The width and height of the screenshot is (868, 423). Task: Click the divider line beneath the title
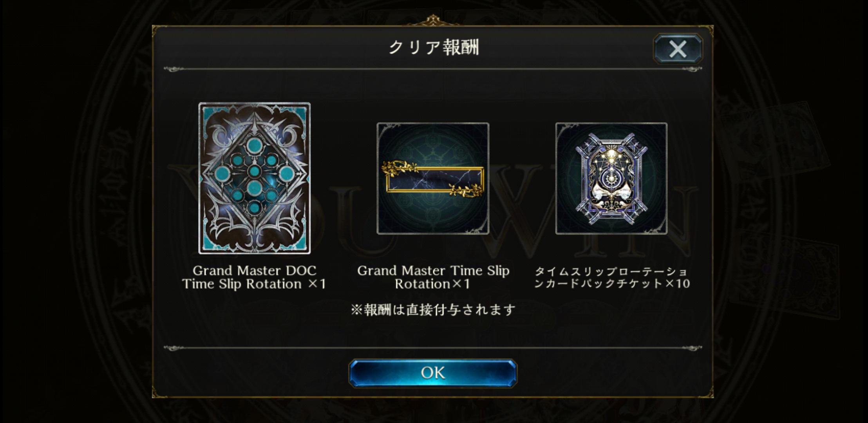coord(433,69)
